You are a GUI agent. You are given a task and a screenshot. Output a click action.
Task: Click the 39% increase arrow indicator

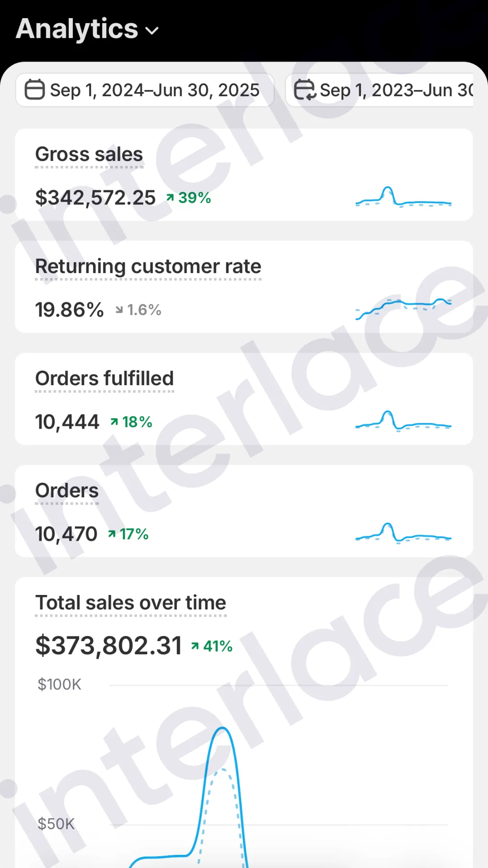170,198
